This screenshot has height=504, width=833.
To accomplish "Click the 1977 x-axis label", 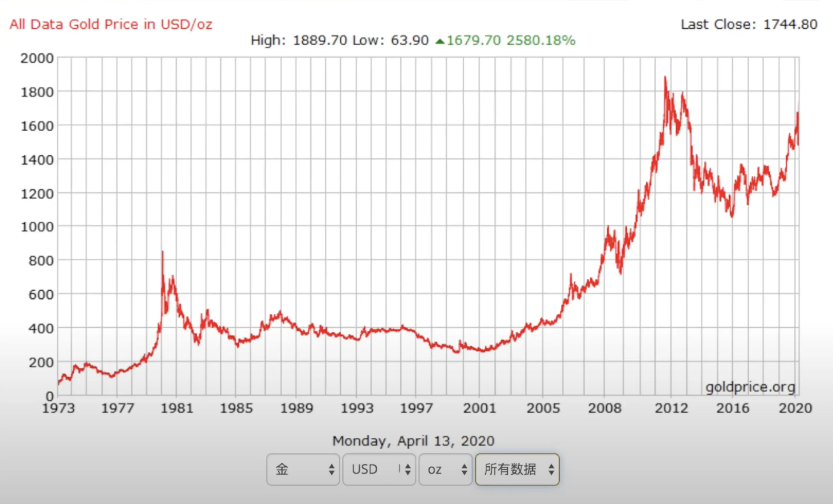I will 118,409.
